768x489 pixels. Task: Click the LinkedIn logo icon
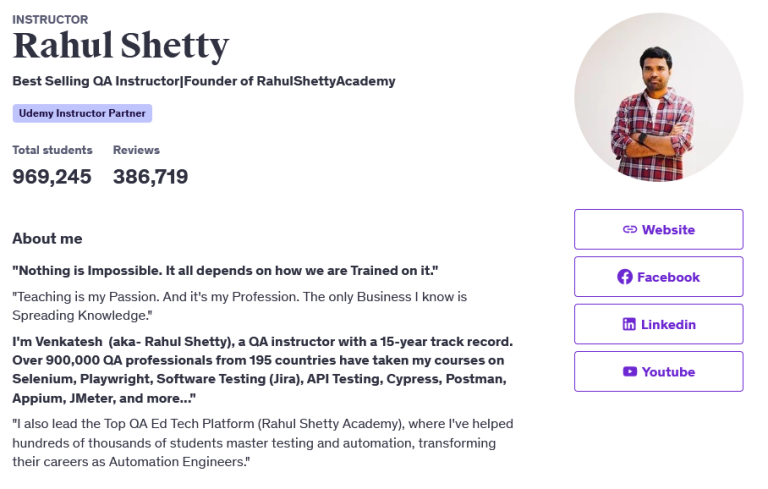(629, 324)
